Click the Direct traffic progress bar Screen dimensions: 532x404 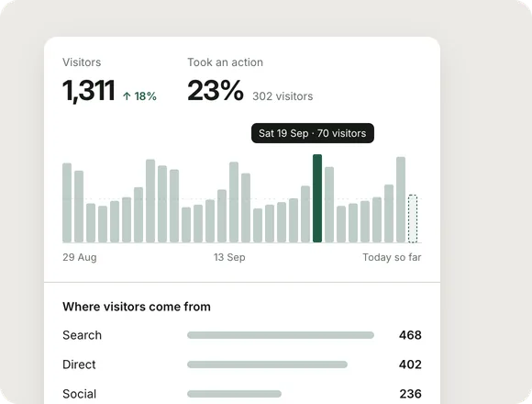(x=267, y=365)
